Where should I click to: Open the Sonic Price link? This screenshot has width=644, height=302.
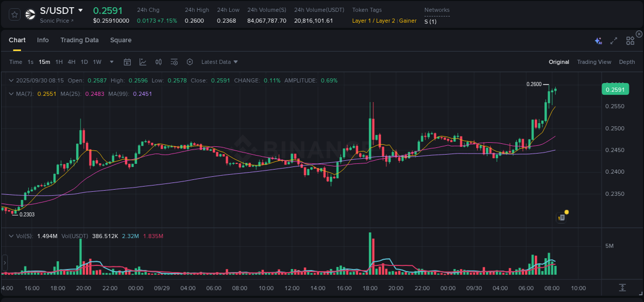55,21
